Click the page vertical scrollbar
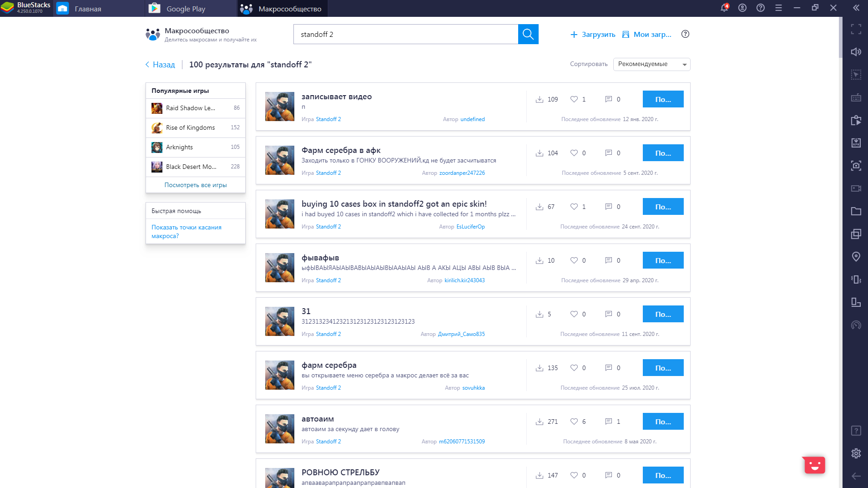 click(840, 38)
